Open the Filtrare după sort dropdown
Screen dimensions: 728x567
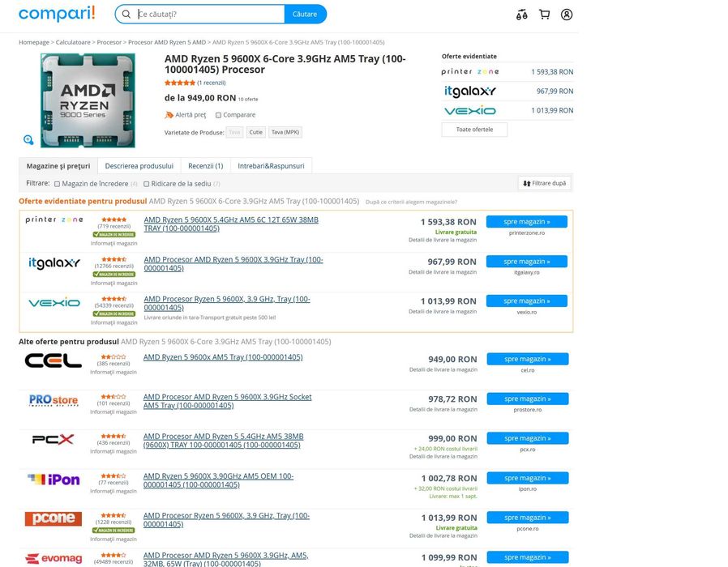[544, 183]
